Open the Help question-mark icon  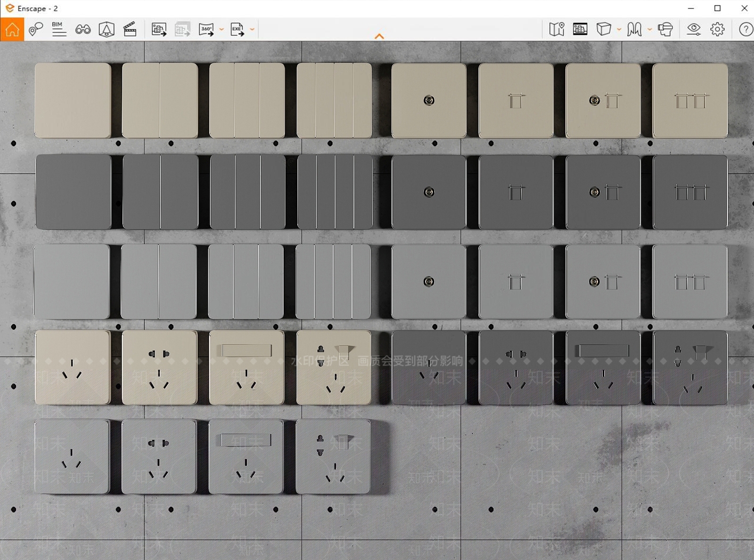click(746, 29)
